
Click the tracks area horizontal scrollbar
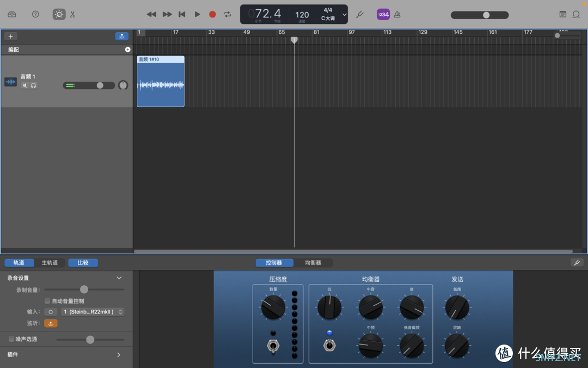[x=353, y=251]
